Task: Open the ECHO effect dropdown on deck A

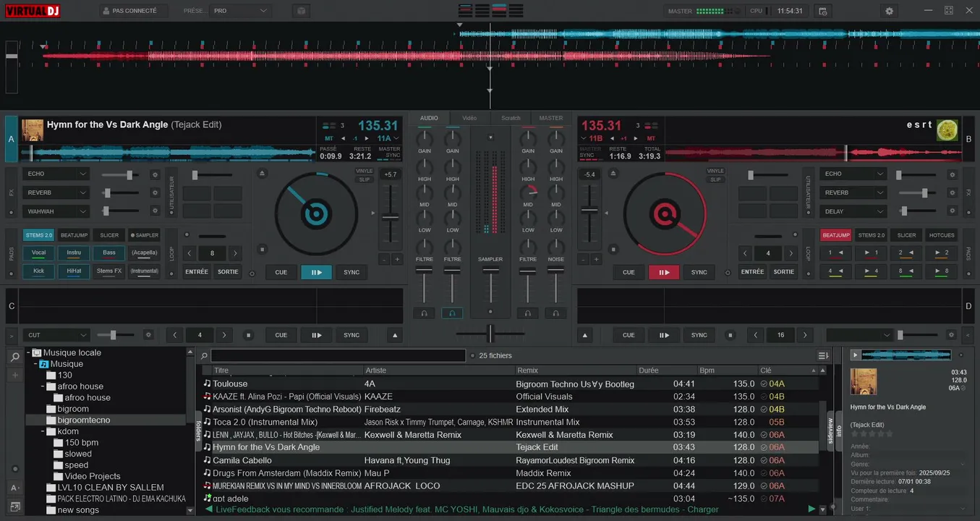Action: 56,174
